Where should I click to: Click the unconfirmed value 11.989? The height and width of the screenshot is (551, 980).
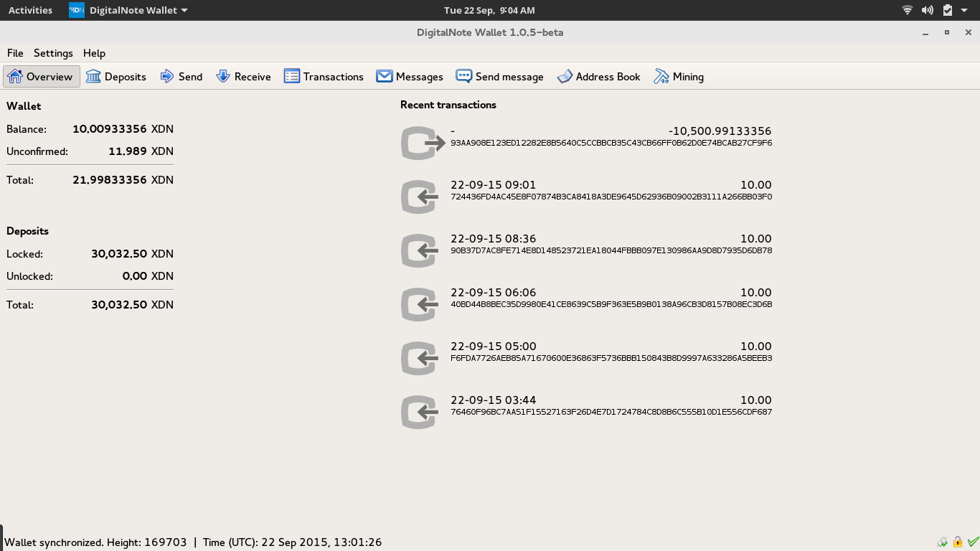tap(128, 151)
